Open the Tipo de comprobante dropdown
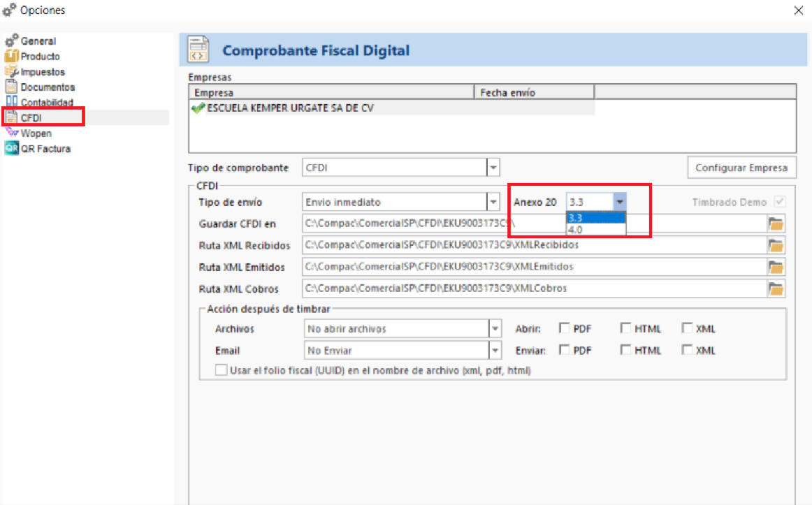 click(x=493, y=168)
